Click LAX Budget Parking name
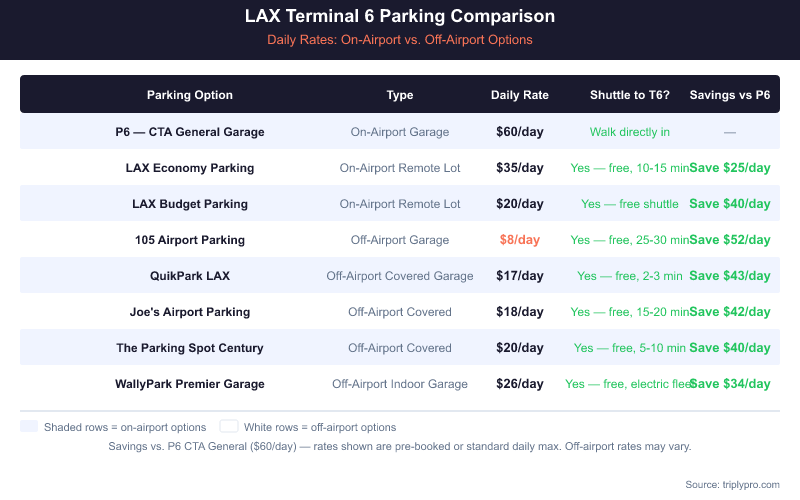Image resolution: width=800 pixels, height=500 pixels. click(x=190, y=203)
